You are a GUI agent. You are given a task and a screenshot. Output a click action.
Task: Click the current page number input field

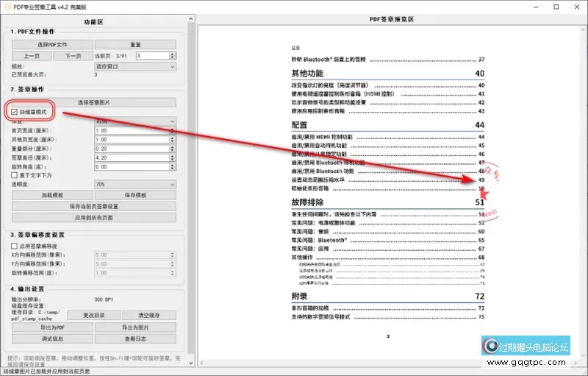tap(152, 55)
